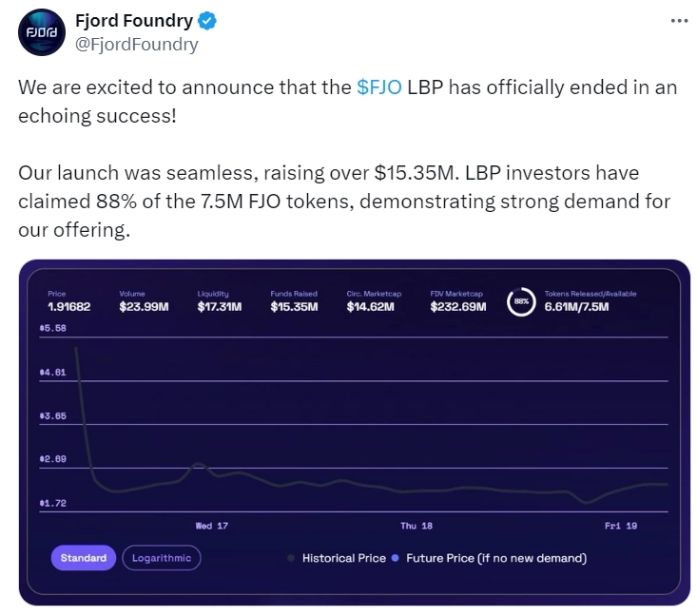Click the Thu 18 date marker
697x616 pixels.
tap(416, 526)
